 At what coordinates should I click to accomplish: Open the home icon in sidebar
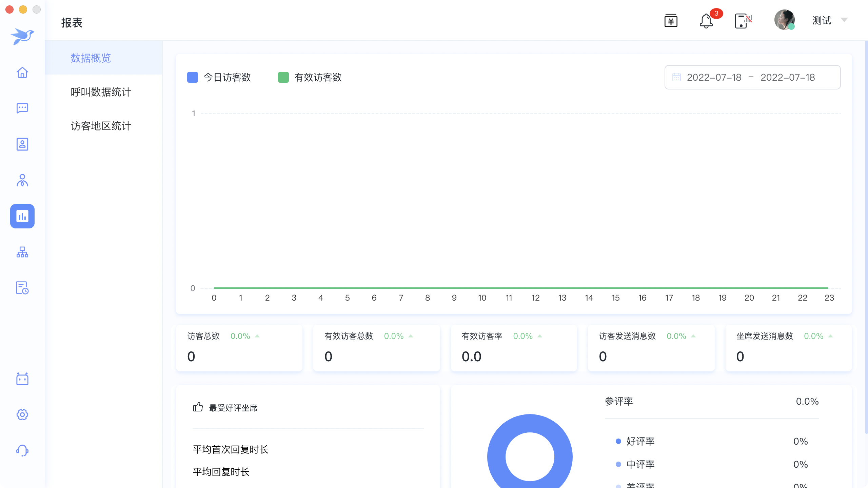[x=22, y=72]
